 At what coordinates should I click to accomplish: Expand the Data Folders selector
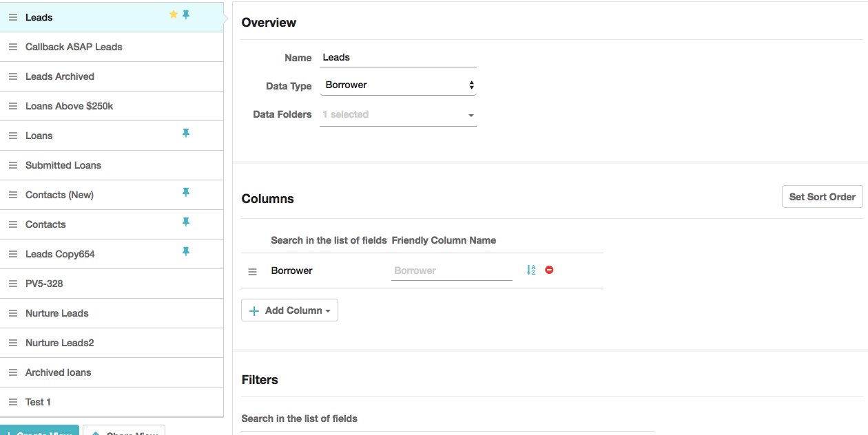click(x=398, y=115)
